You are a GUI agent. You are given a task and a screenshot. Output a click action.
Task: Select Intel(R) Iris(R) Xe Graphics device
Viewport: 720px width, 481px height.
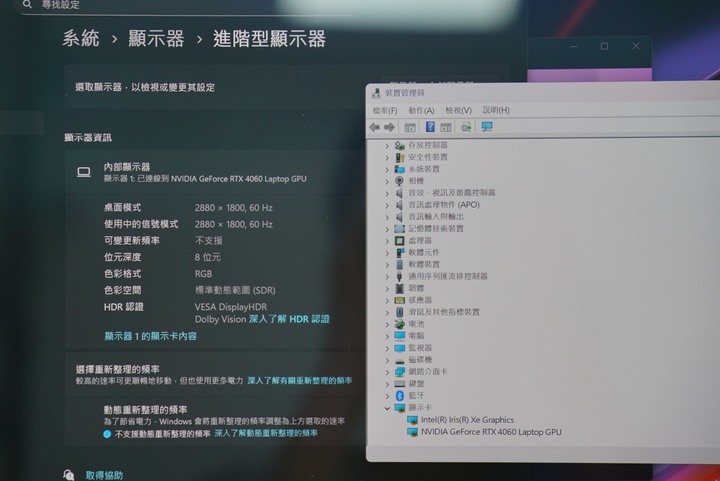[467, 419]
